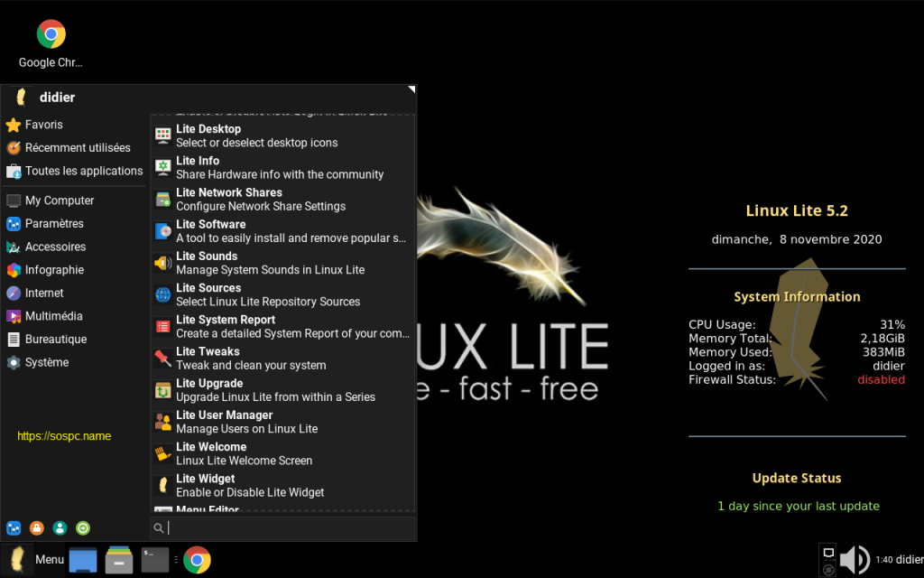Click '1 day since your last update' text
Image resolution: width=924 pixels, height=578 pixels.
799,506
